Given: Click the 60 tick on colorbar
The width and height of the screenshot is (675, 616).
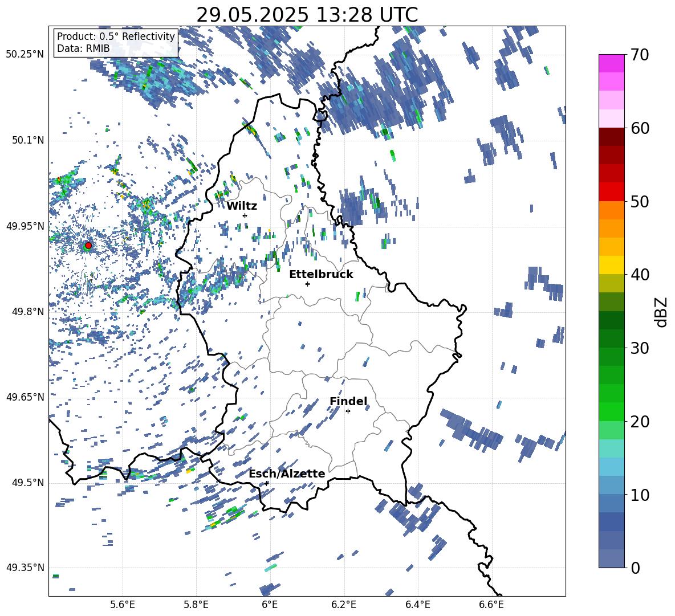Looking at the screenshot, I should pyautogui.click(x=639, y=128).
